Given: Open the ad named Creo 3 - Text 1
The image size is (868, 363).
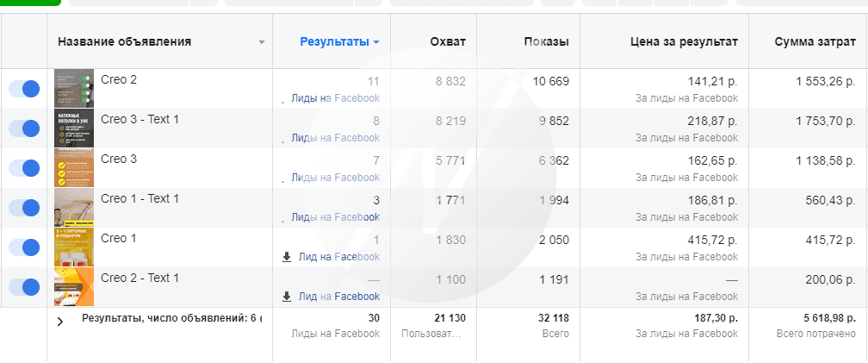Looking at the screenshot, I should (x=140, y=119).
